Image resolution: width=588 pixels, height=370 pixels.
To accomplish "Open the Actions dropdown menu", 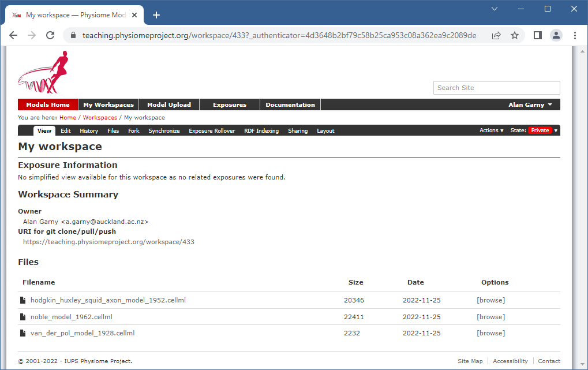I will 491,130.
